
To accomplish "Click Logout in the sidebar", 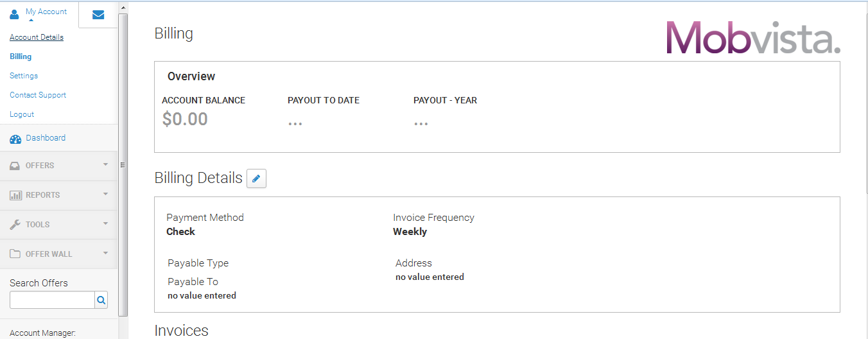I will pos(22,114).
